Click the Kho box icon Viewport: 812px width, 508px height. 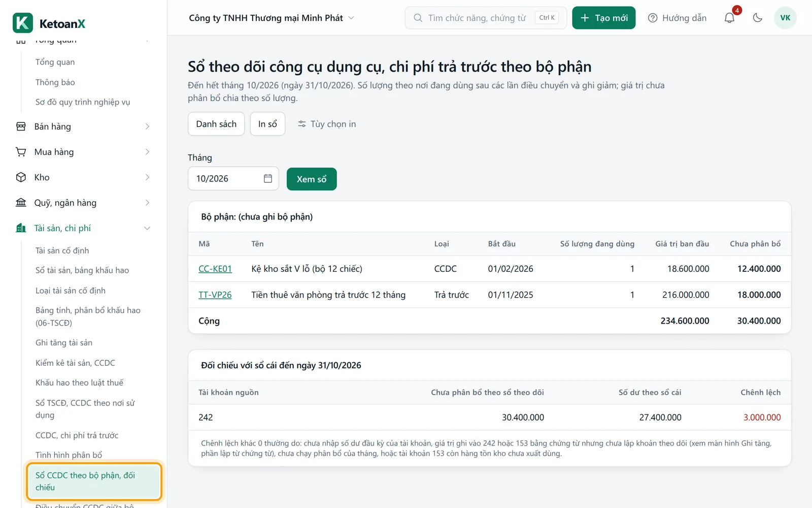21,177
